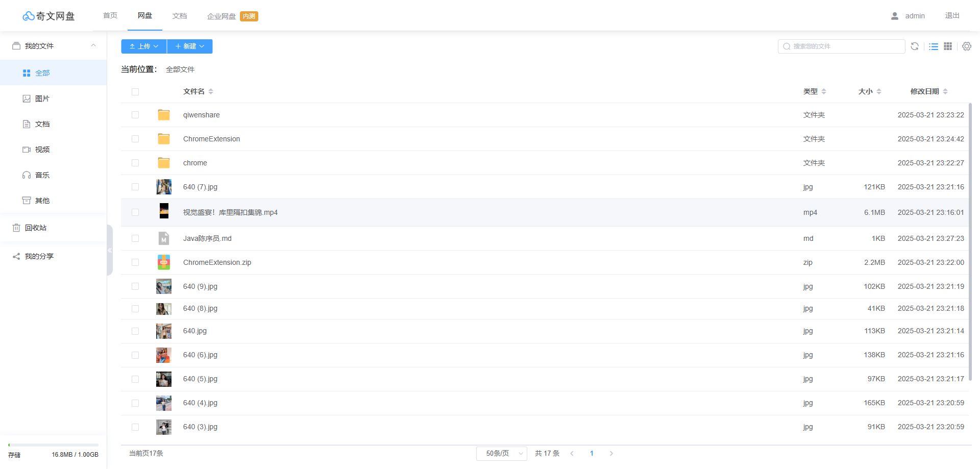Open the 50条/页 page size dropdown
Image resolution: width=980 pixels, height=469 pixels.
(x=501, y=453)
